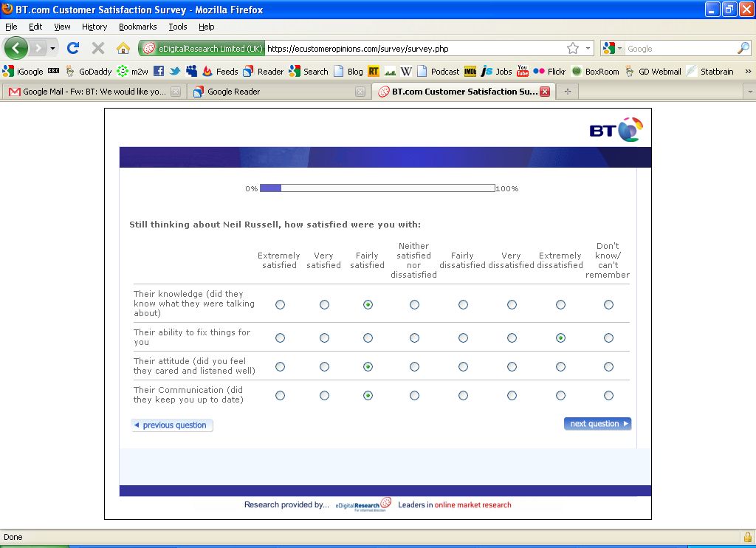
Task: Click the search magnifier icon in Google box
Action: (743, 49)
